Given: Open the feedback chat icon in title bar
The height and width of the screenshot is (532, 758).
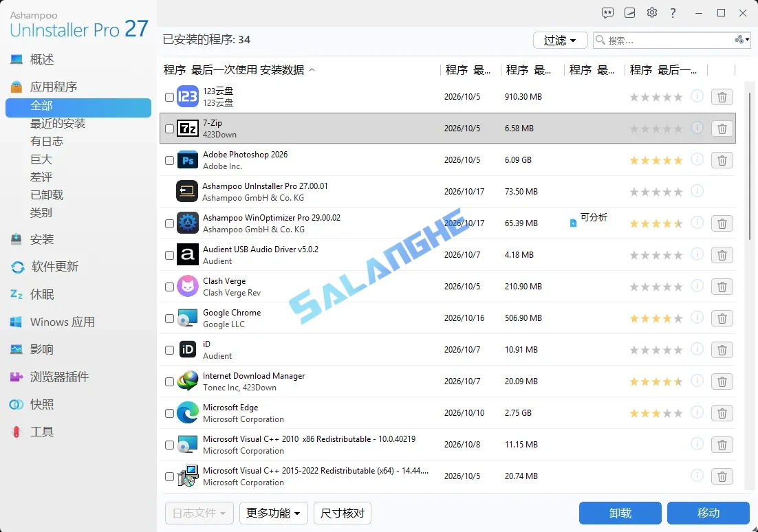Looking at the screenshot, I should [x=607, y=13].
